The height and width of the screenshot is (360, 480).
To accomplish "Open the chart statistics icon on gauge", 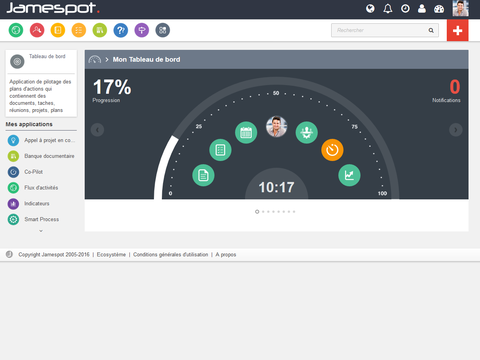I will tap(349, 175).
